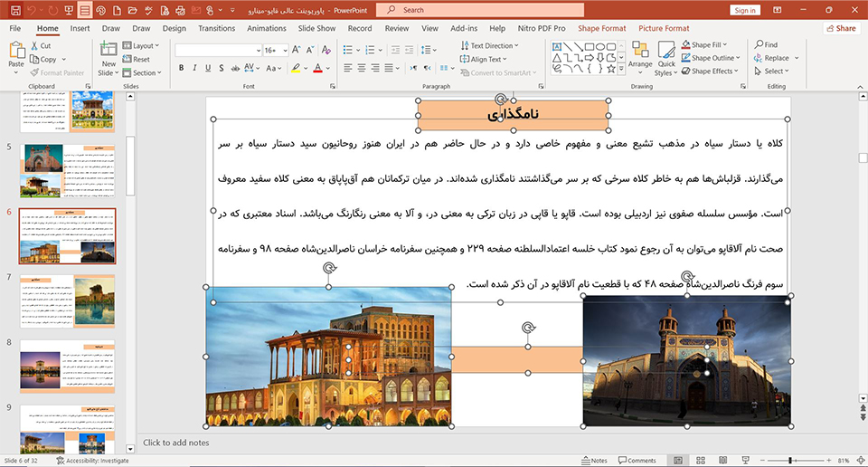Screen dimensions: 868x467
Task: Center the paragraph text
Action: tap(362, 68)
